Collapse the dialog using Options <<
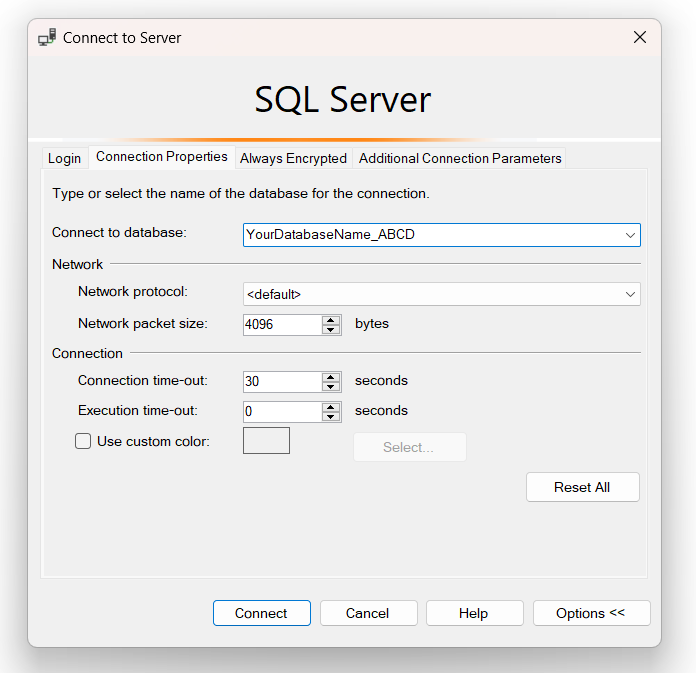696x673 pixels. pos(591,613)
